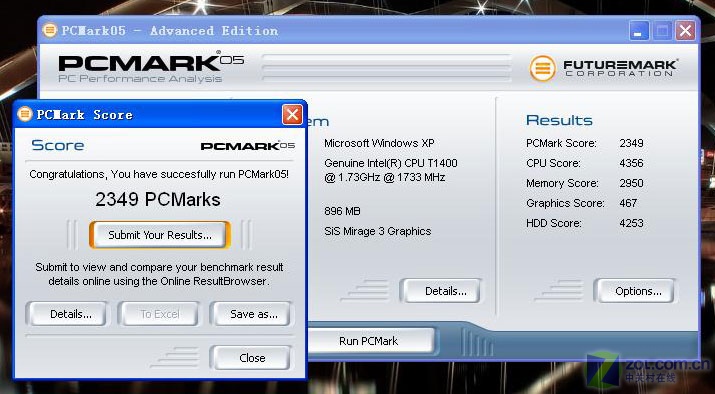Click the Congratulations message text
This screenshot has width=715, height=394.
click(159, 174)
